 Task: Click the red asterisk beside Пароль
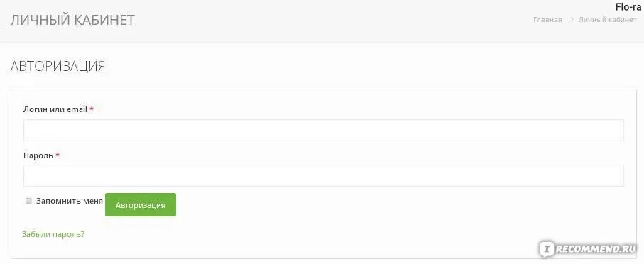coord(58,155)
